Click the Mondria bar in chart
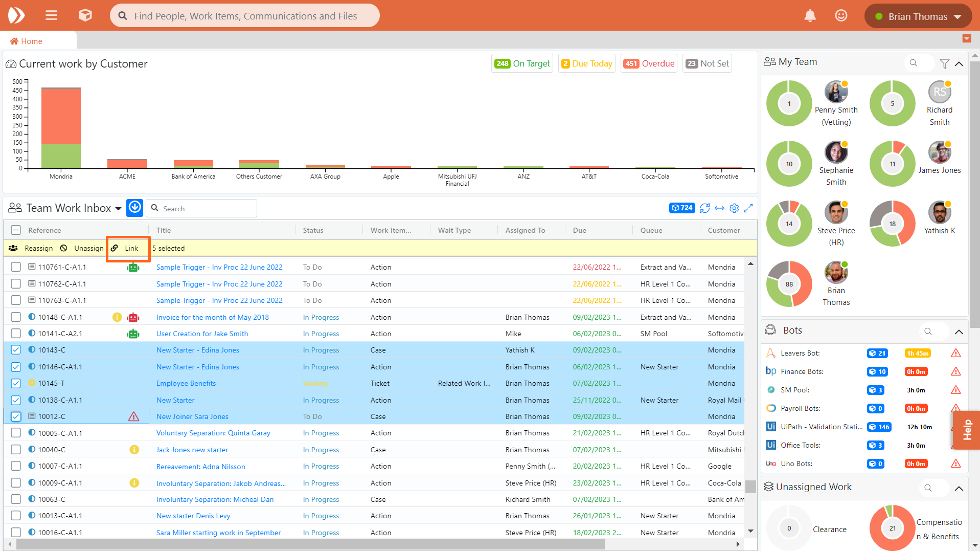 [x=61, y=128]
